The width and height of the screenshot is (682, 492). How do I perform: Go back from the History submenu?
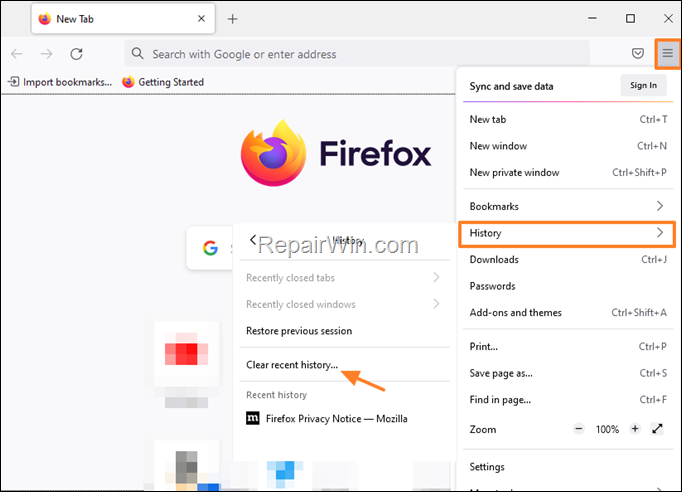pyautogui.click(x=253, y=240)
